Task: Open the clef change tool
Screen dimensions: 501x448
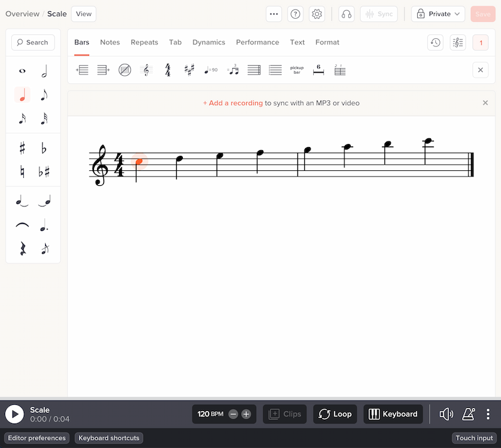Action: [x=147, y=69]
